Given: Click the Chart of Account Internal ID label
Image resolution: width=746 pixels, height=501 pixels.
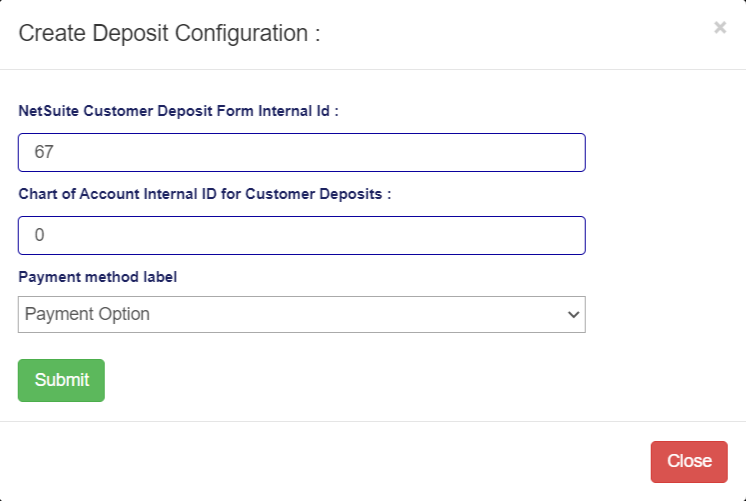Looking at the screenshot, I should tap(204, 194).
